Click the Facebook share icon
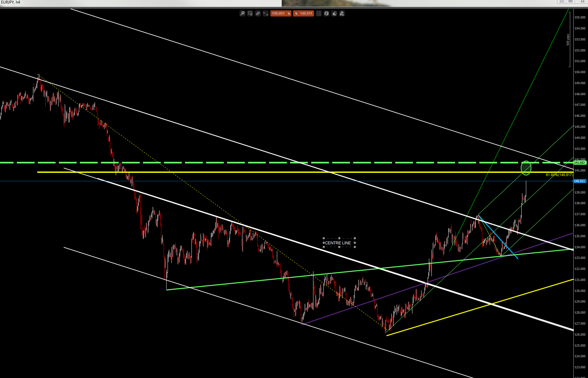 [326, 14]
